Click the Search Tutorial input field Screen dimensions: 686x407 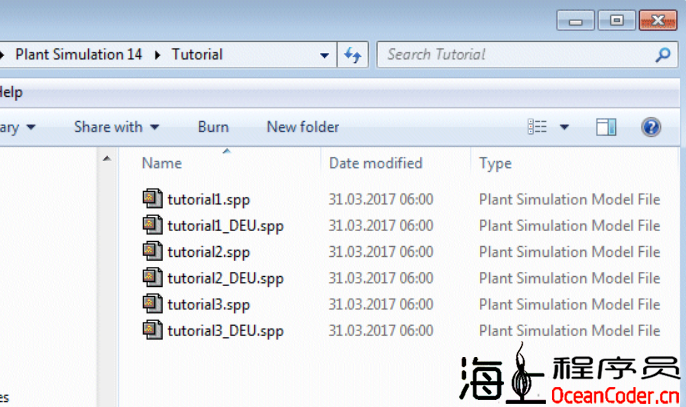click(x=527, y=55)
